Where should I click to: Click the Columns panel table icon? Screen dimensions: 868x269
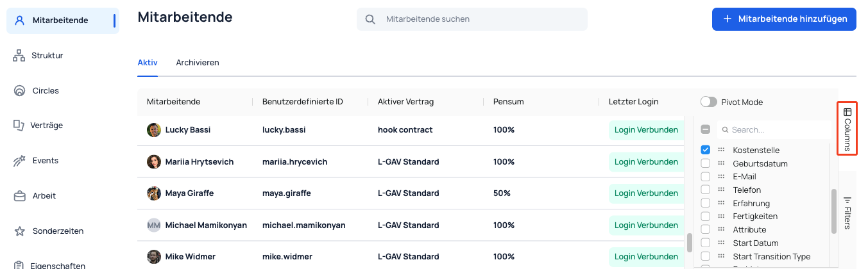pos(847,111)
